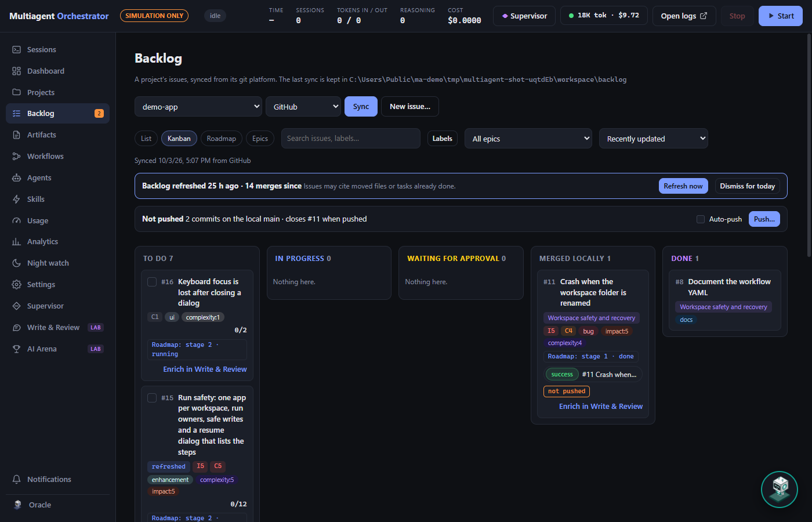This screenshot has height=522, width=812.
Task: Click the Analytics bar chart icon
Action: point(16,242)
